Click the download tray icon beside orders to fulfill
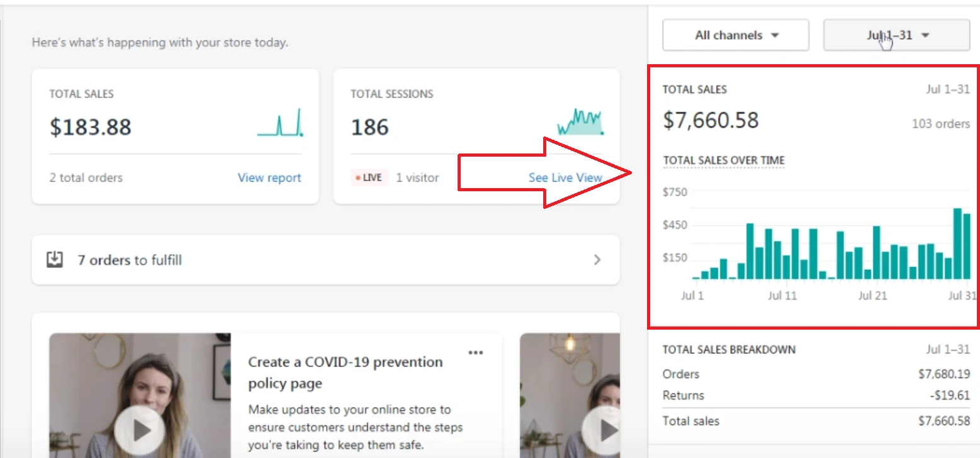This screenshot has width=980, height=458. point(55,259)
